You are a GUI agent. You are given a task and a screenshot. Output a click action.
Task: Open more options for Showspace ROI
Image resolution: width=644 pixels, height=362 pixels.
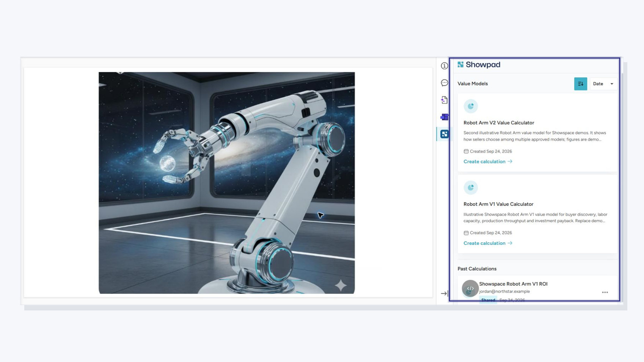click(605, 292)
